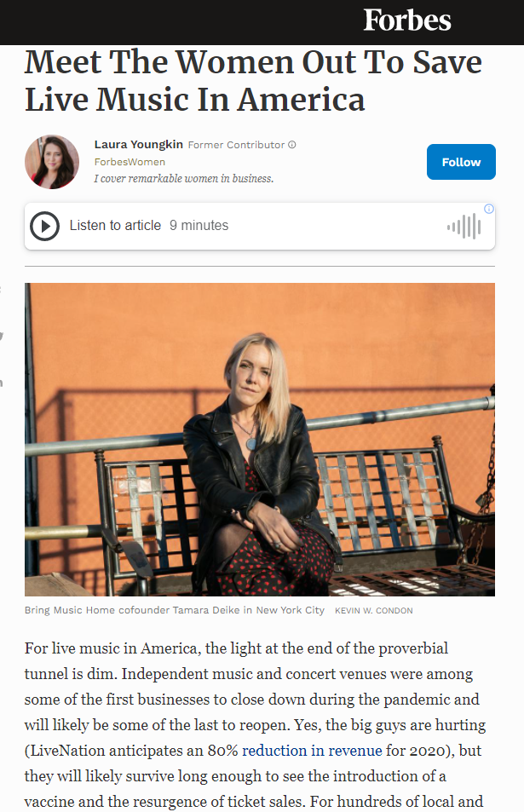Open the photo of Tamara Deike
This screenshot has width=524, height=812.
[260, 439]
